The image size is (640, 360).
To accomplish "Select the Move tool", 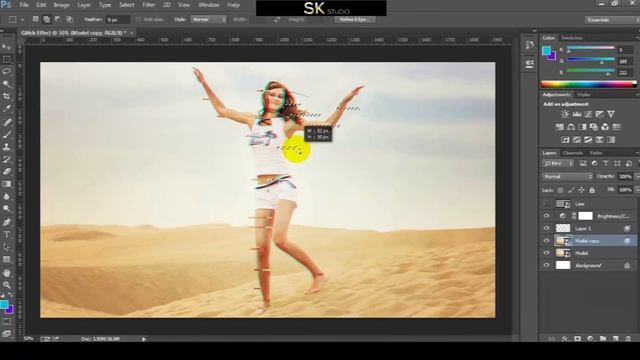I will tap(7, 47).
